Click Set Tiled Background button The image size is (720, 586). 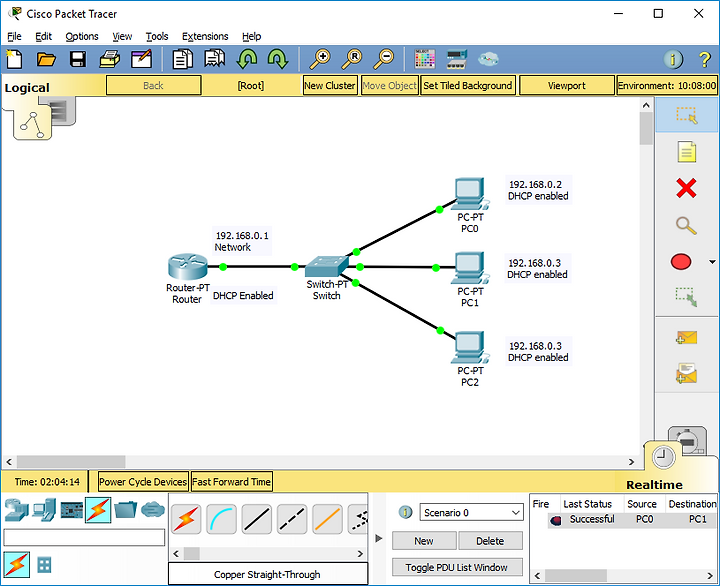point(468,85)
